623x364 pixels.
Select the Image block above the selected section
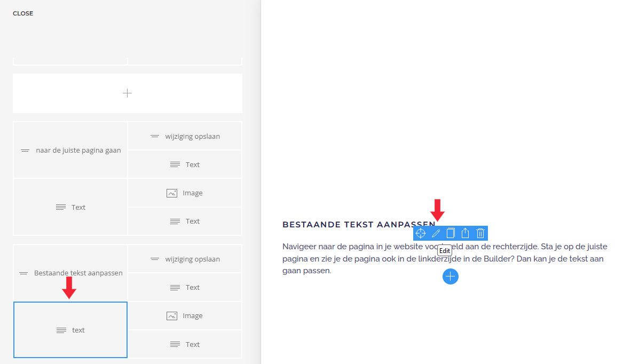(185, 193)
